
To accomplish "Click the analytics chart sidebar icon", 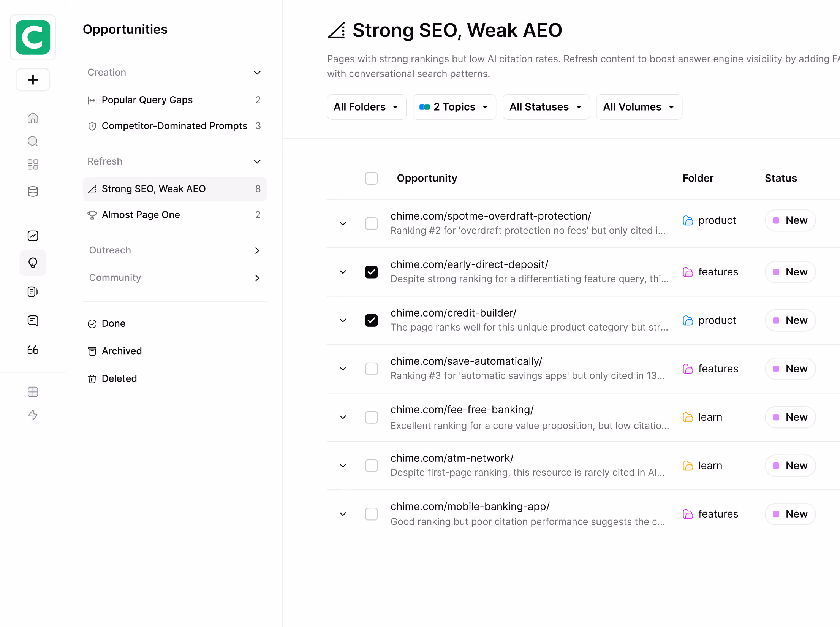I will pyautogui.click(x=33, y=236).
